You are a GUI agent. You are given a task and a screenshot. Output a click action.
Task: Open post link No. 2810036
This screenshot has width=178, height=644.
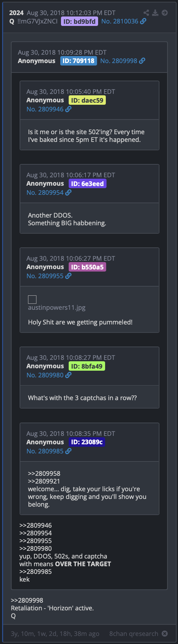point(120,21)
